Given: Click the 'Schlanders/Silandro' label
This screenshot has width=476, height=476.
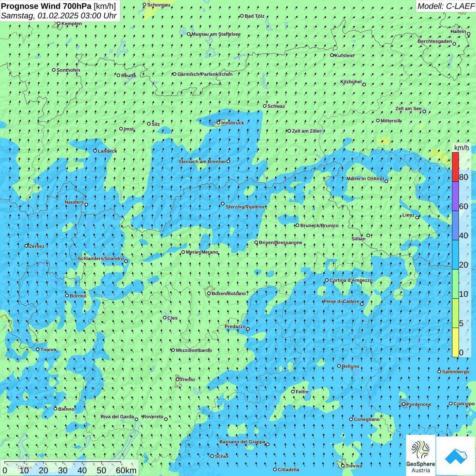Looking at the screenshot, I should [101, 258].
